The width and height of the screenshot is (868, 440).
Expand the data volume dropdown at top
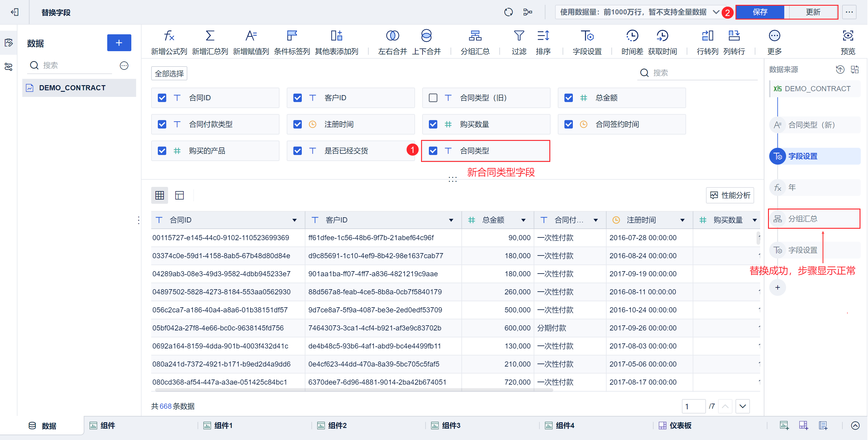click(716, 12)
